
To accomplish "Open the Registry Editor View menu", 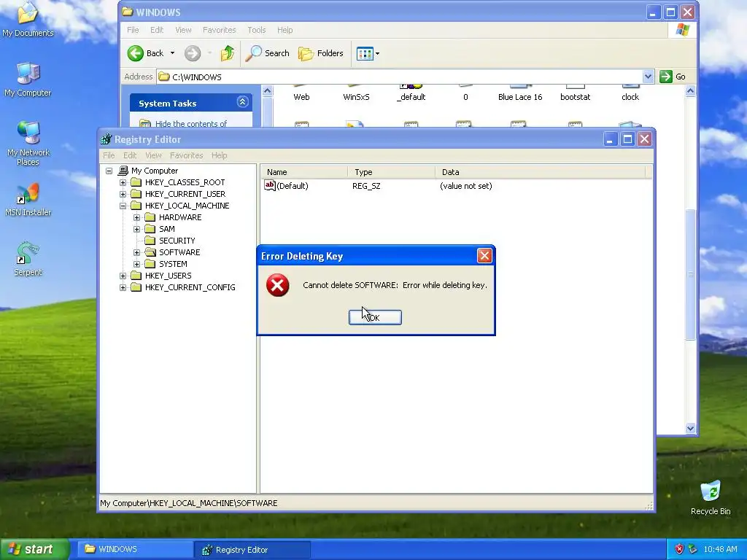I will point(153,155).
